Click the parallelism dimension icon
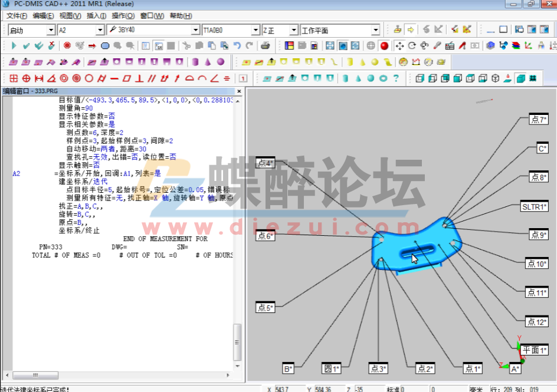 point(151,77)
